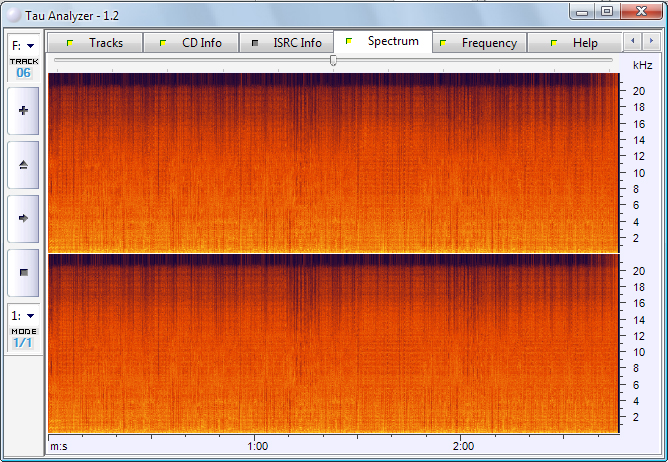Open the F: drive selector dropdown

pyautogui.click(x=23, y=45)
